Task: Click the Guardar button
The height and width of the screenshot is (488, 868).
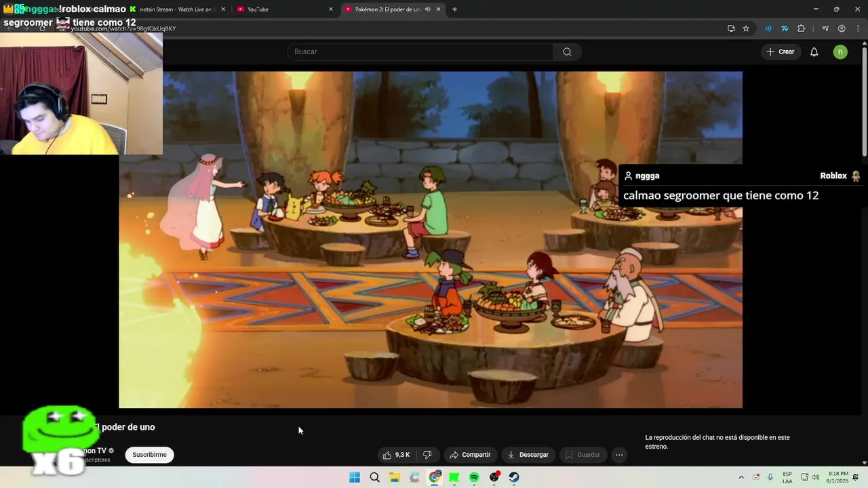Action: pos(583,455)
